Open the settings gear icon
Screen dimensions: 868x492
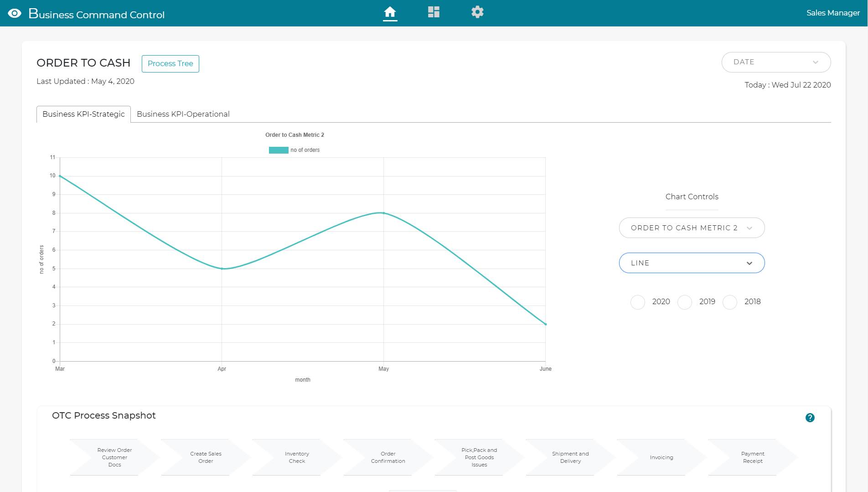[x=477, y=12]
